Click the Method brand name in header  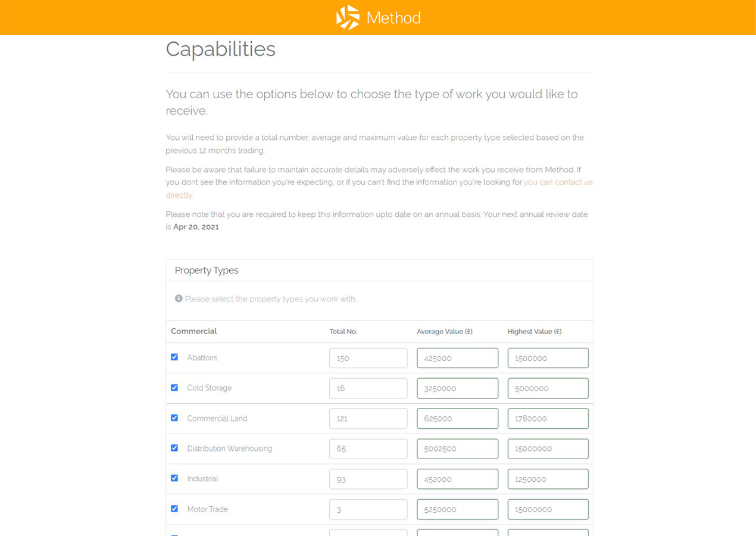point(393,18)
